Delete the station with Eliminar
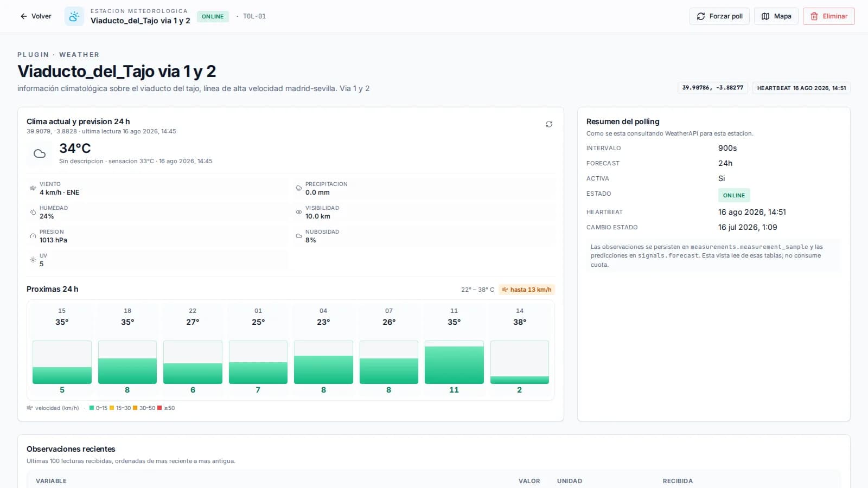Viewport: 868px width, 488px height. point(829,16)
